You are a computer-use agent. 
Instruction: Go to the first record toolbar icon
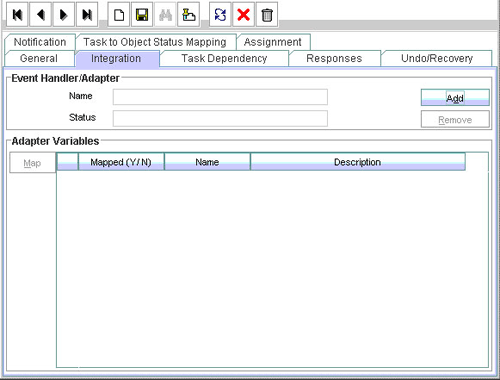(17, 15)
